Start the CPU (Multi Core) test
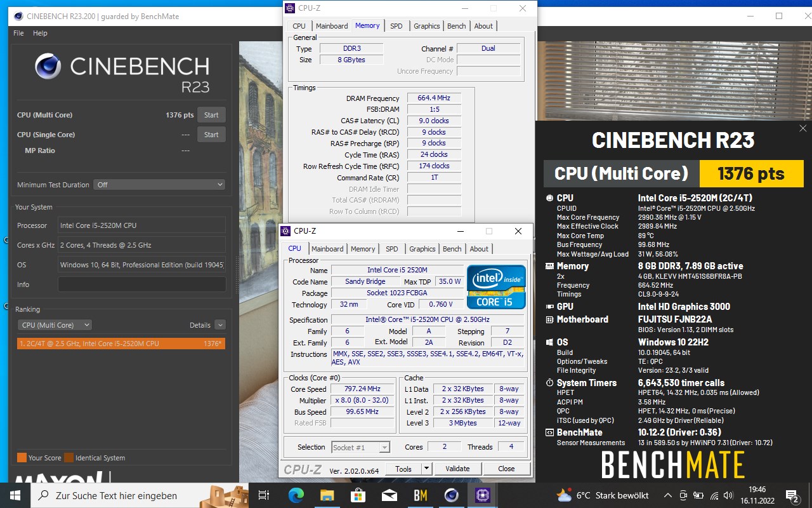Viewport: 812px width, 508px height. [211, 115]
